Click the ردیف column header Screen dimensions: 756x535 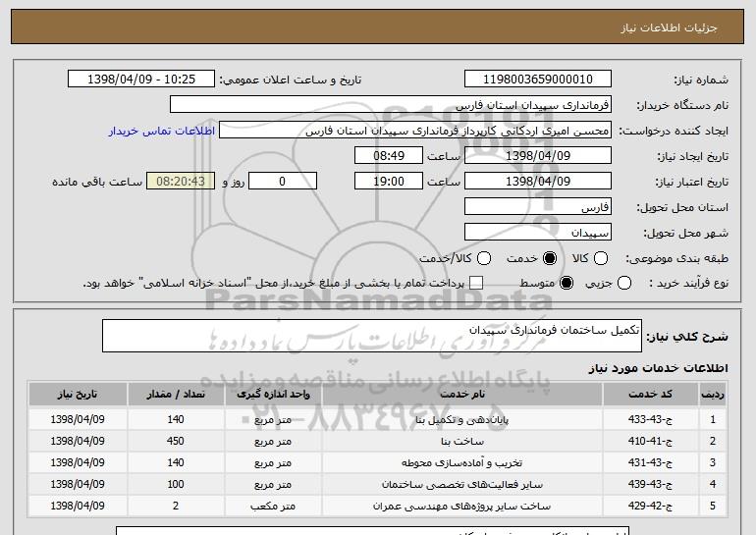713,395
